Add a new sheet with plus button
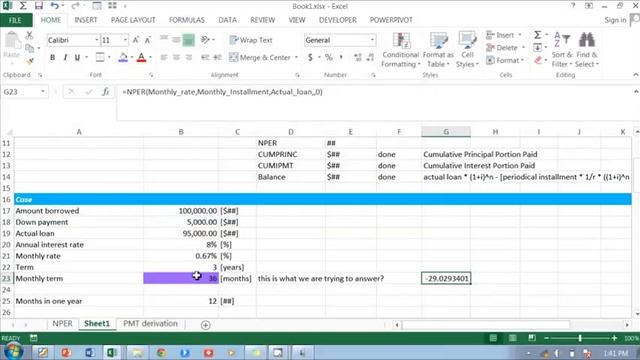 [205, 325]
